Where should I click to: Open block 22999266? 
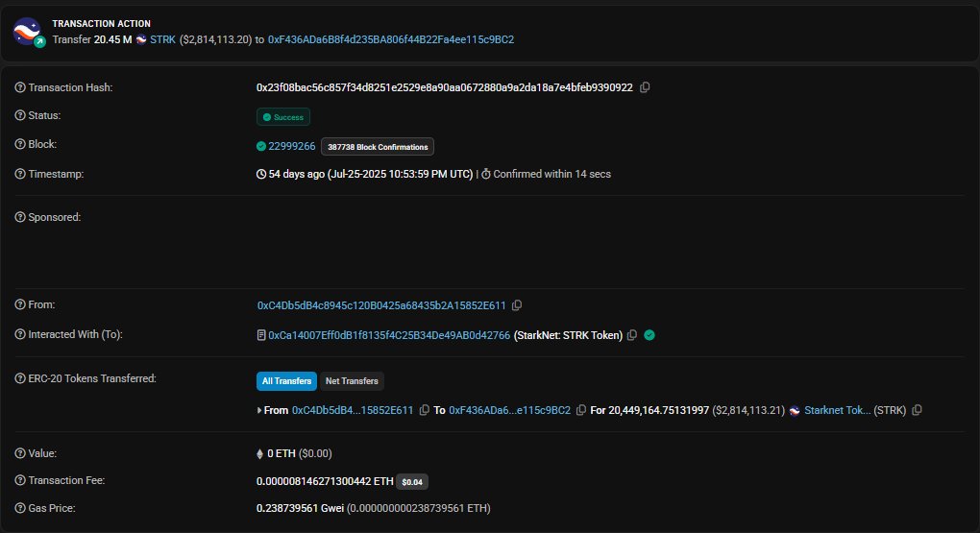(x=292, y=146)
